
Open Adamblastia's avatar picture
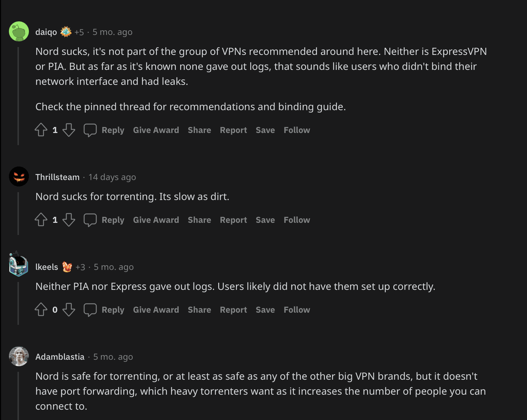19,356
